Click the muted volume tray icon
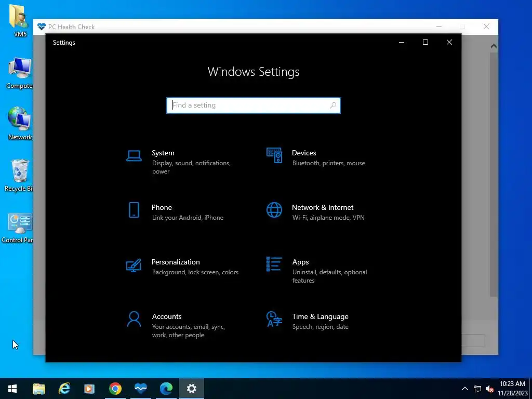The width and height of the screenshot is (532, 399). click(x=489, y=389)
